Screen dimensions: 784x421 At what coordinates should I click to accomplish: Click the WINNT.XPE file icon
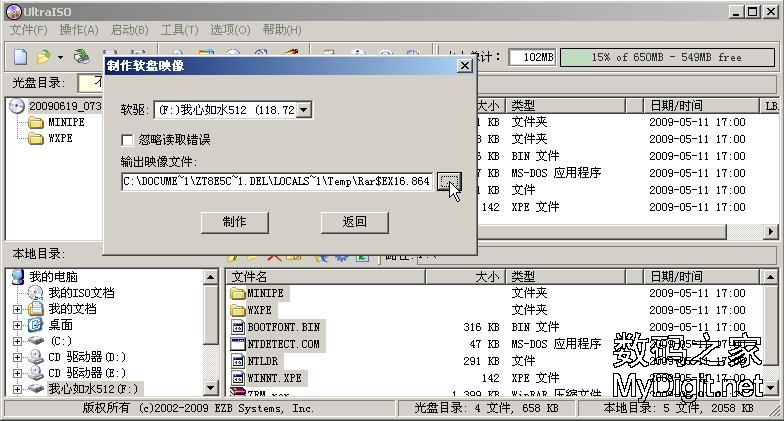point(238,378)
